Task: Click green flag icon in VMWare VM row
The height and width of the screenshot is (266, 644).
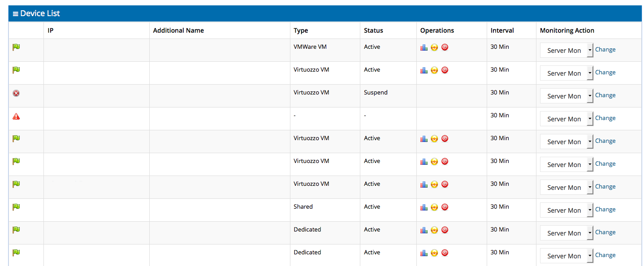Action: pos(16,47)
